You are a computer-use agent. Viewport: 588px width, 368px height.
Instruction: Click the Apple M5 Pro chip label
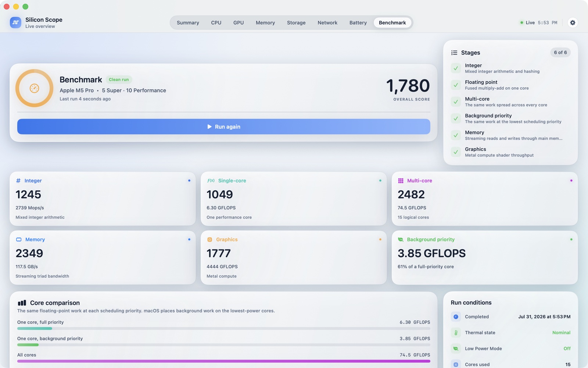(x=77, y=91)
